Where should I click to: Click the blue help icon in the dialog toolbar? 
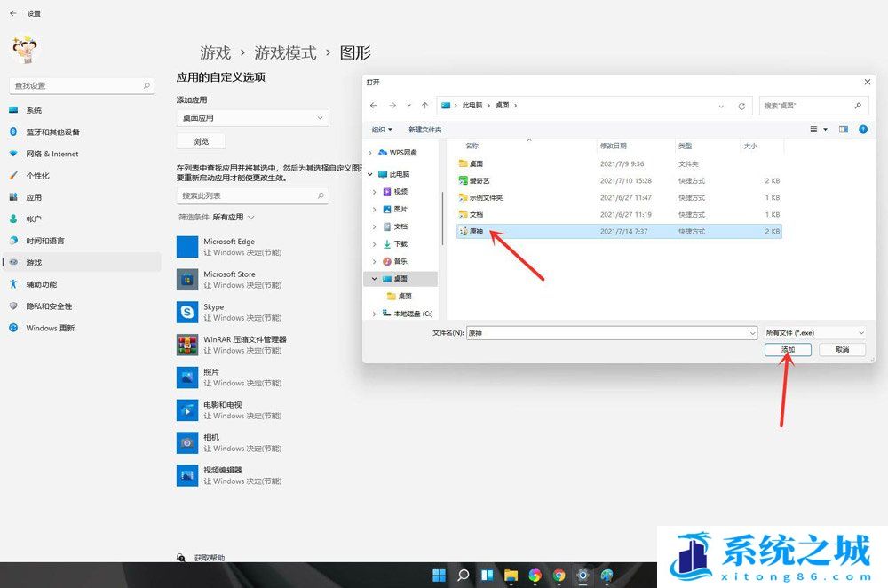click(x=862, y=129)
